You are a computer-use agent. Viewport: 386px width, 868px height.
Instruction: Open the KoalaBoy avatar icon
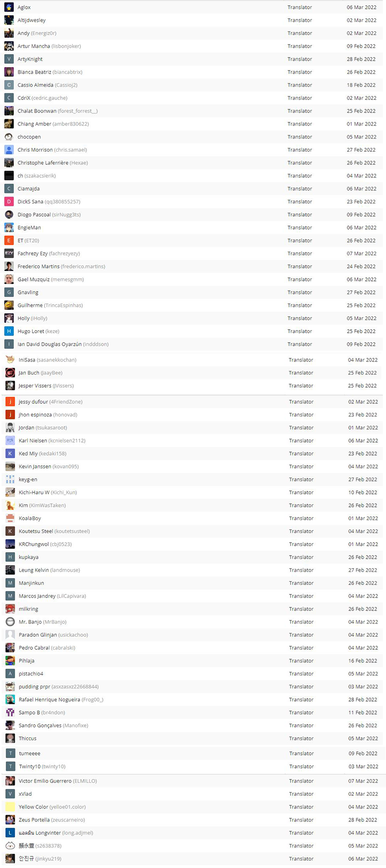click(x=10, y=518)
